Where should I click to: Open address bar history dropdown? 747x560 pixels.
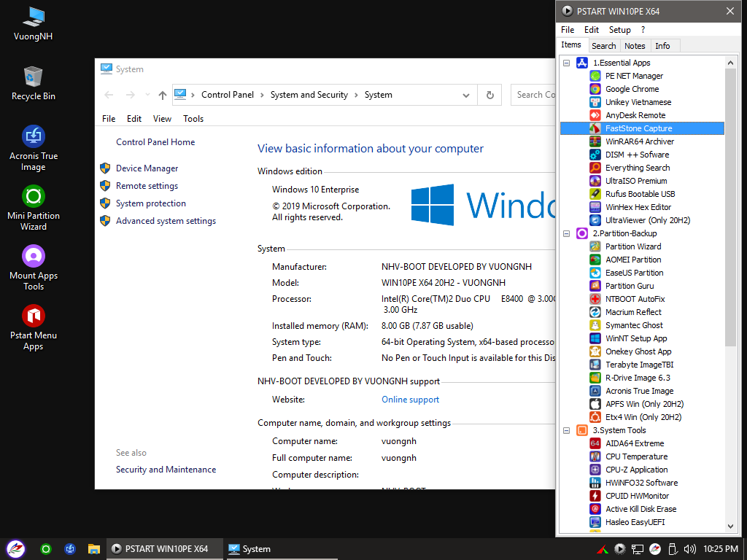click(466, 96)
